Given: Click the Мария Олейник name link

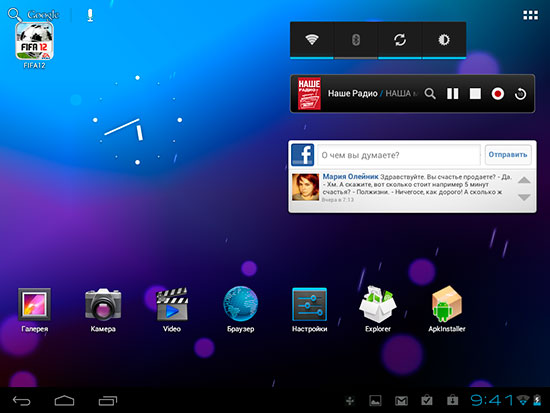Looking at the screenshot, I should coord(350,176).
